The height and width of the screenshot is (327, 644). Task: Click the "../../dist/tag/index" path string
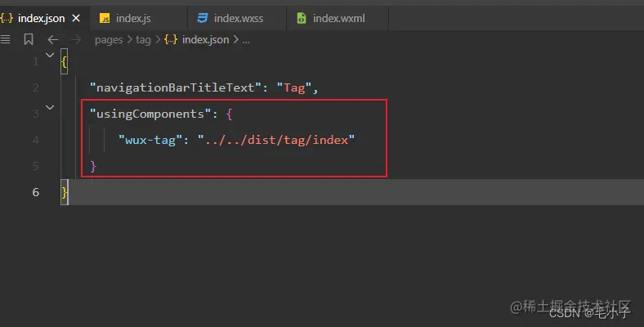[x=276, y=140]
